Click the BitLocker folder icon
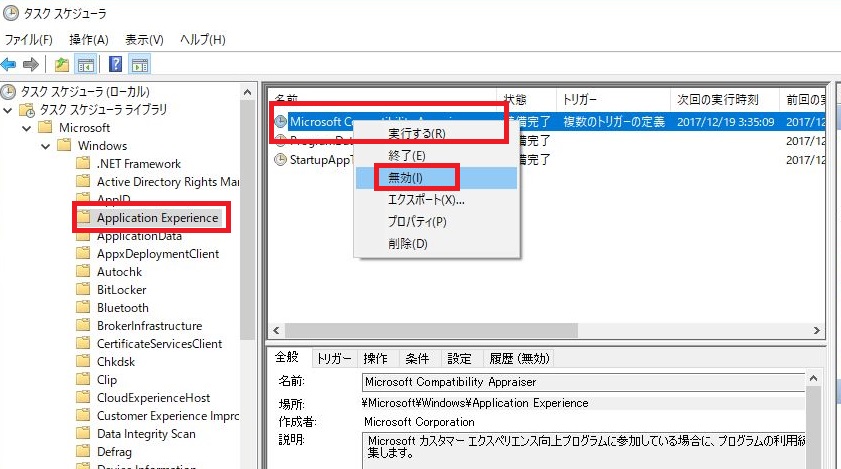841x469 pixels. tap(83, 289)
